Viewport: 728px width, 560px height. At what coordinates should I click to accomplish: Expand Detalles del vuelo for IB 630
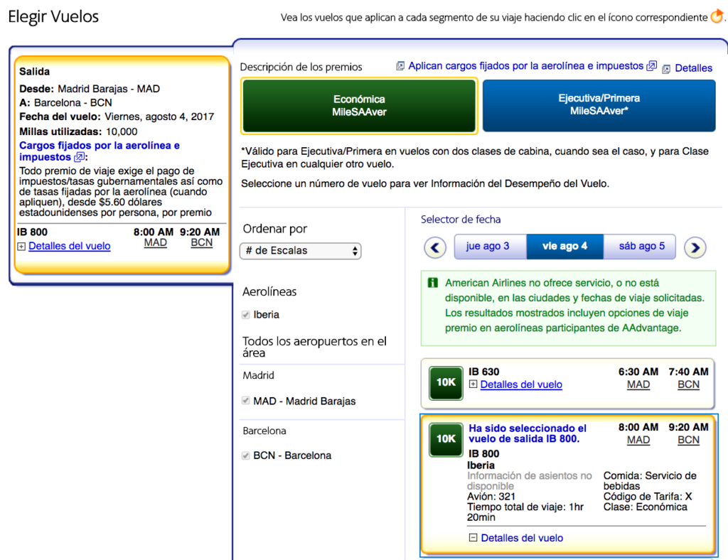[x=473, y=384]
